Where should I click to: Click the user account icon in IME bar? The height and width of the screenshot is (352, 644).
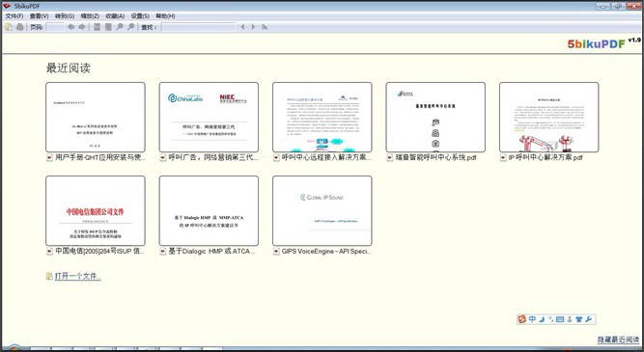tap(570, 319)
